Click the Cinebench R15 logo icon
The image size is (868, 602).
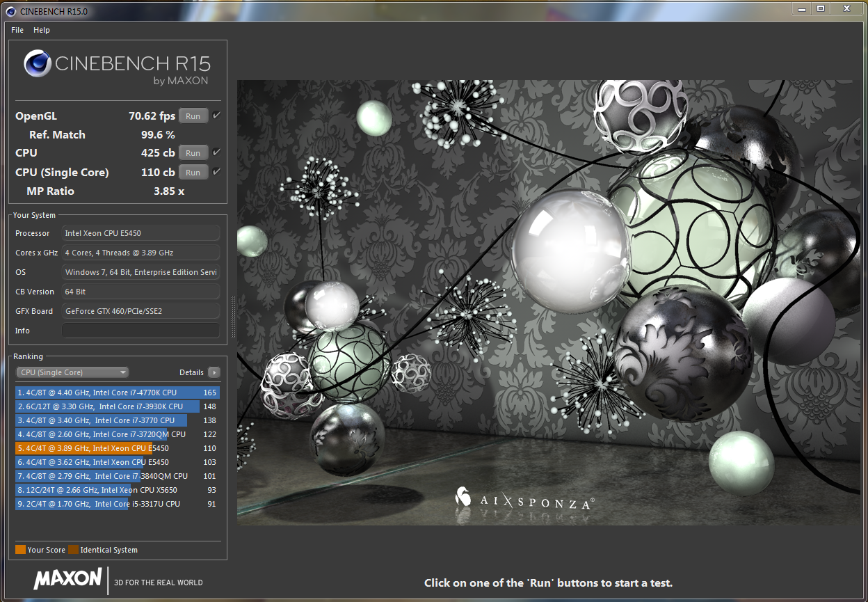[x=38, y=64]
